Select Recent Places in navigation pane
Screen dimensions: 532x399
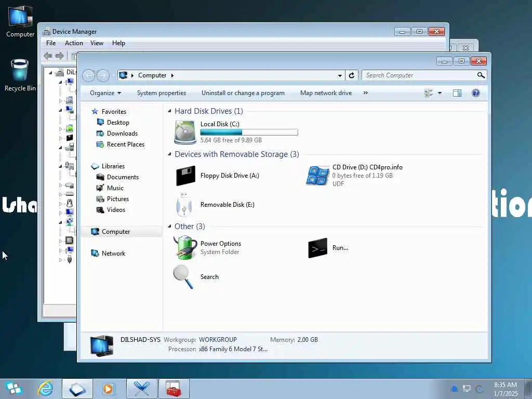(126, 144)
